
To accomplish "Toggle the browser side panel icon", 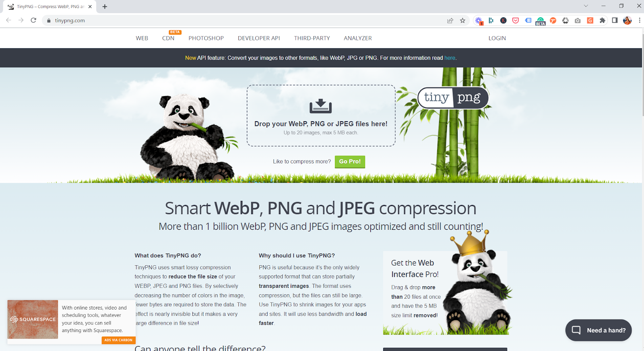I will (x=615, y=21).
